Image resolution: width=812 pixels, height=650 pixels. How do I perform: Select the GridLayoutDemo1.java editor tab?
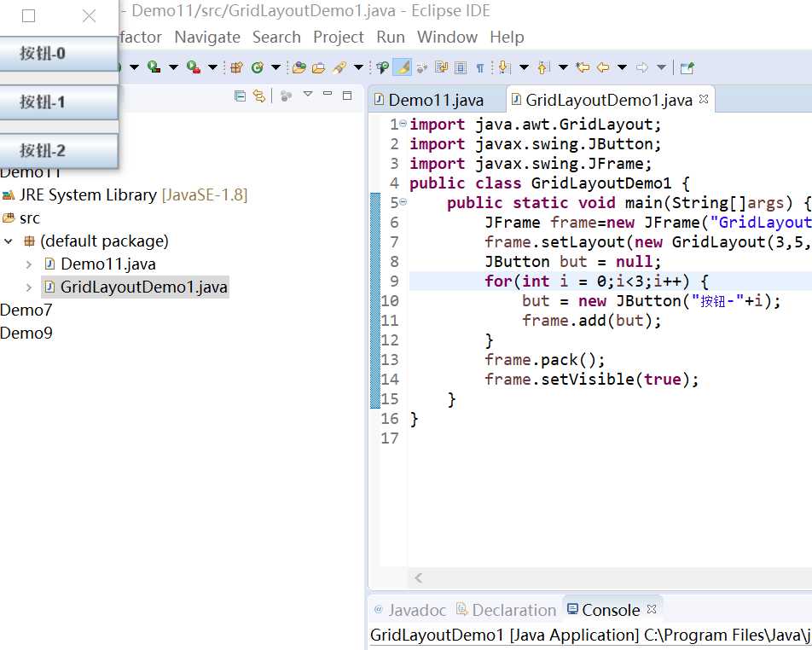pyautogui.click(x=608, y=100)
